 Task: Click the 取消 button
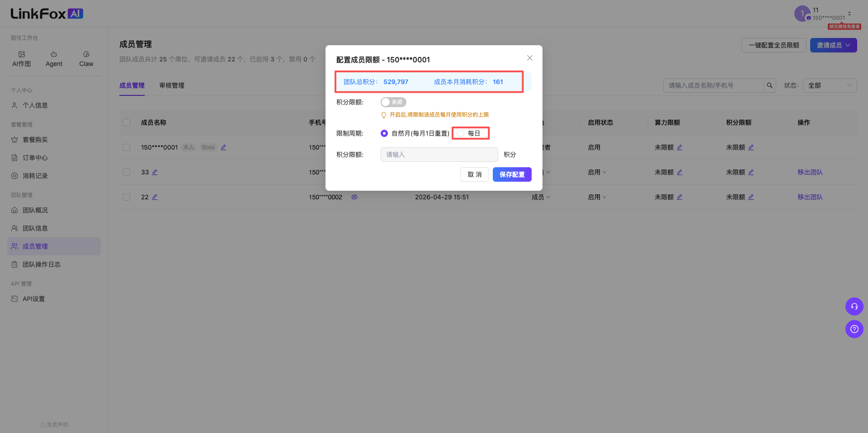(475, 174)
